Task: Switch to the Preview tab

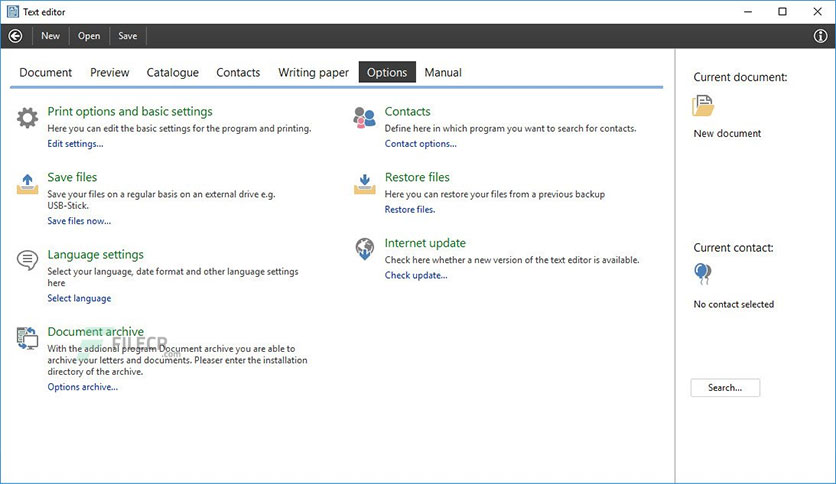Action: point(109,72)
